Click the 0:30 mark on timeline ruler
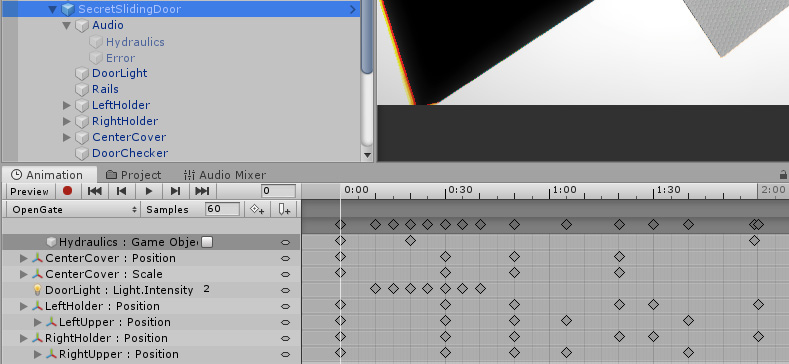789x364 pixels. [x=460, y=190]
